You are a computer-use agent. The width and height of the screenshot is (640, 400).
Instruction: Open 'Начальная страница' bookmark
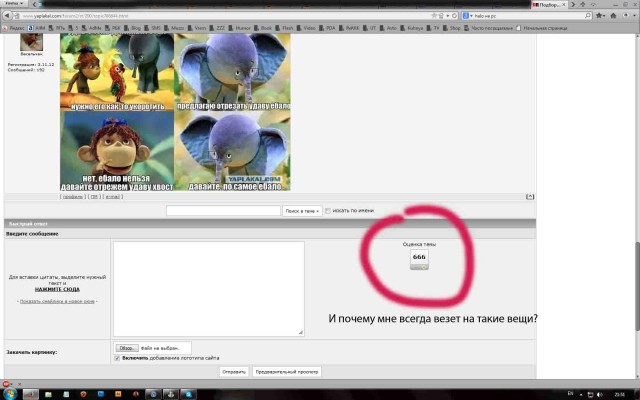[542, 28]
